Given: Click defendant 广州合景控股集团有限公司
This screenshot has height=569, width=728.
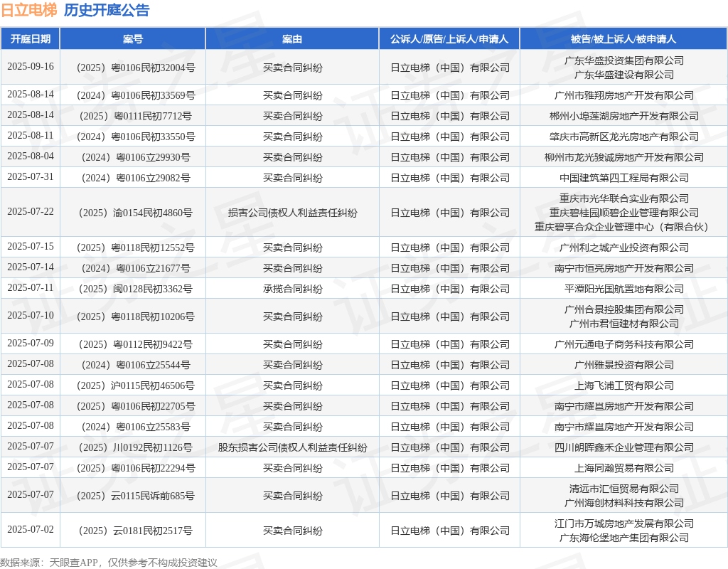Looking at the screenshot, I should 624,309.
